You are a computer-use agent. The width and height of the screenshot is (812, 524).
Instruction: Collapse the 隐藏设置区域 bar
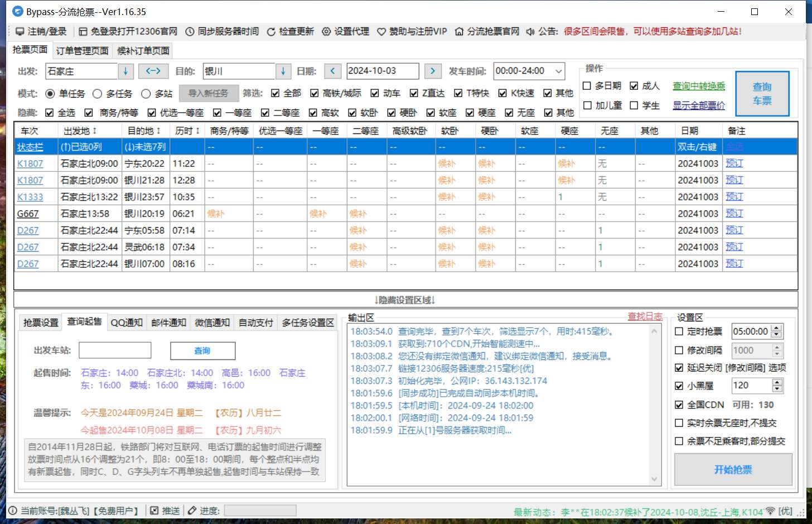click(x=405, y=300)
